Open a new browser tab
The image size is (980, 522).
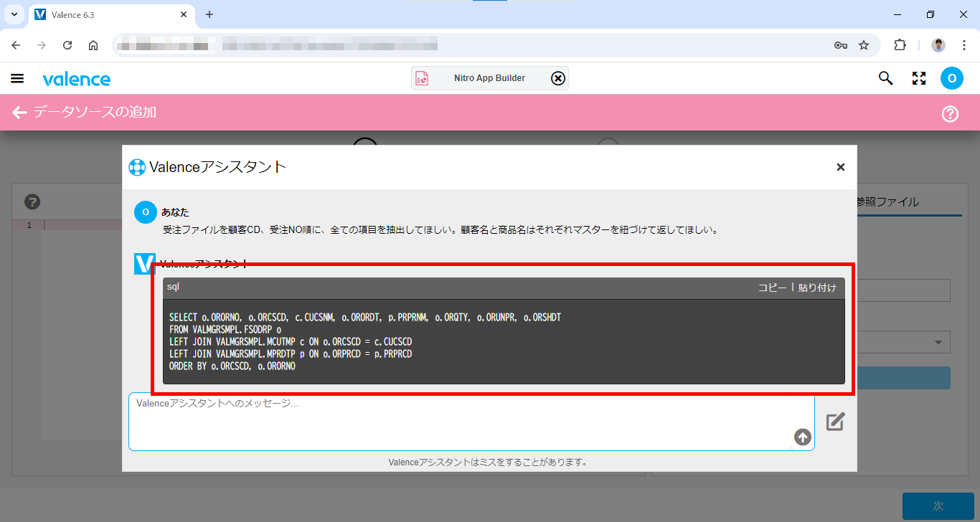tap(209, 14)
